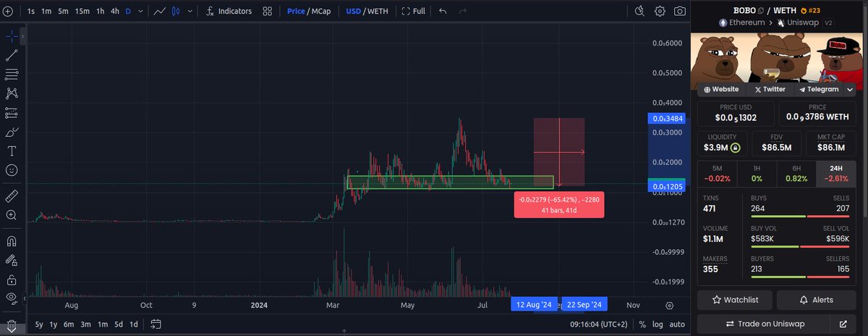The height and width of the screenshot is (336, 868).
Task: Select the D daily interval
Action: (x=129, y=11)
